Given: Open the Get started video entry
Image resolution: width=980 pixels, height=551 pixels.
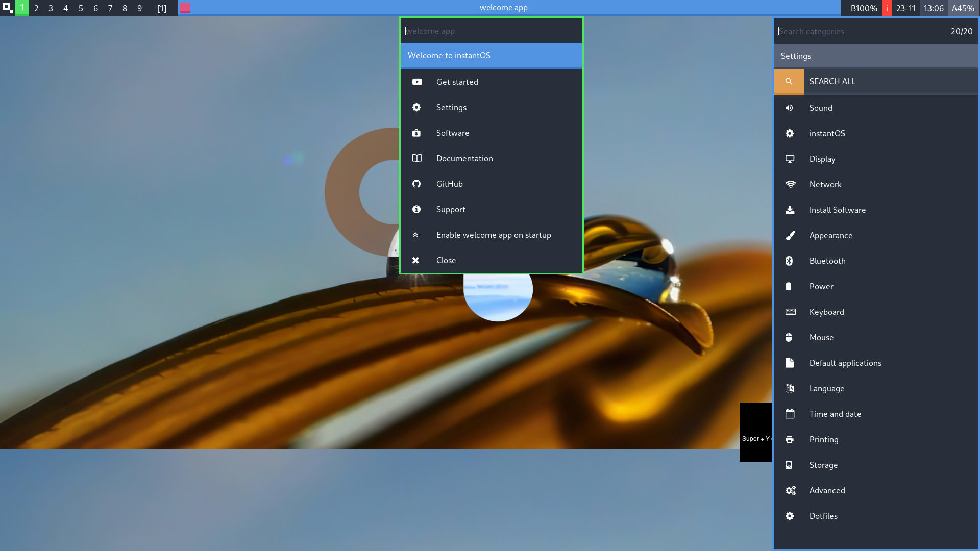Looking at the screenshot, I should coord(491,82).
